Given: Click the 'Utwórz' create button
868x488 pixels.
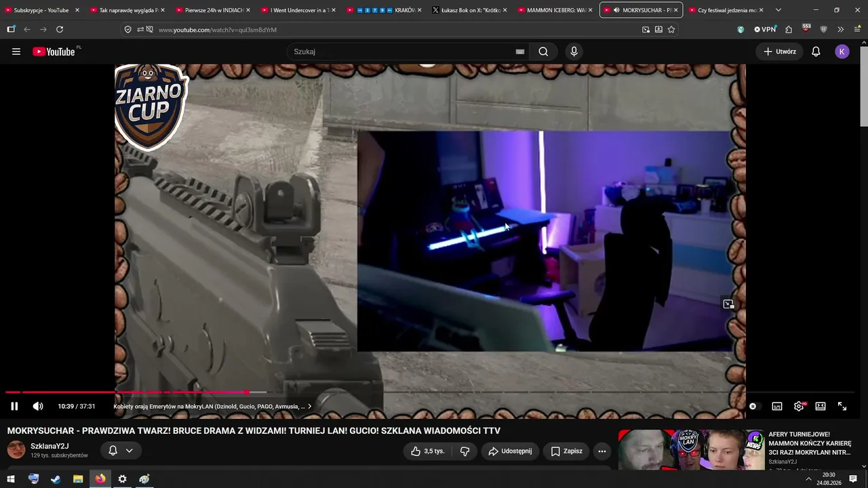Looking at the screenshot, I should [780, 52].
